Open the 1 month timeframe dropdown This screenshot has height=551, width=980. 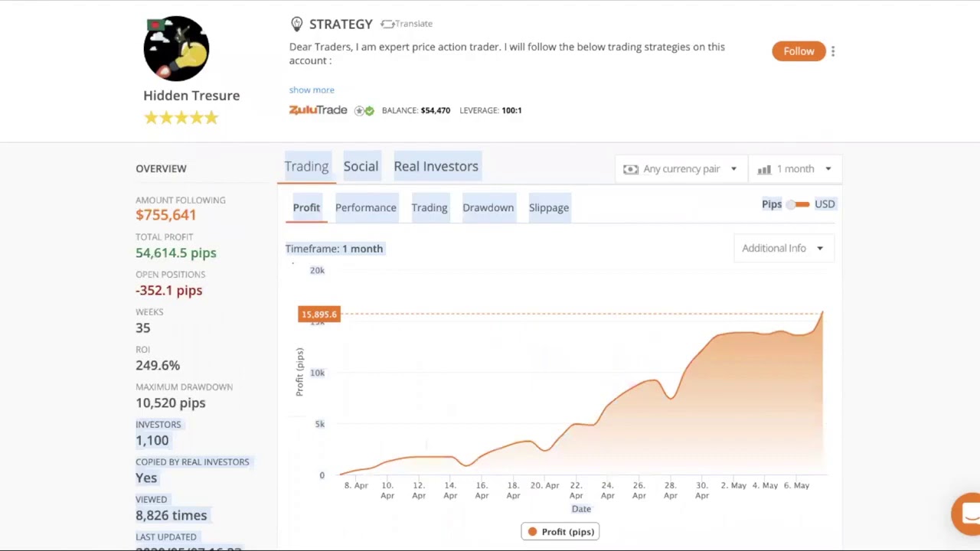pos(795,169)
